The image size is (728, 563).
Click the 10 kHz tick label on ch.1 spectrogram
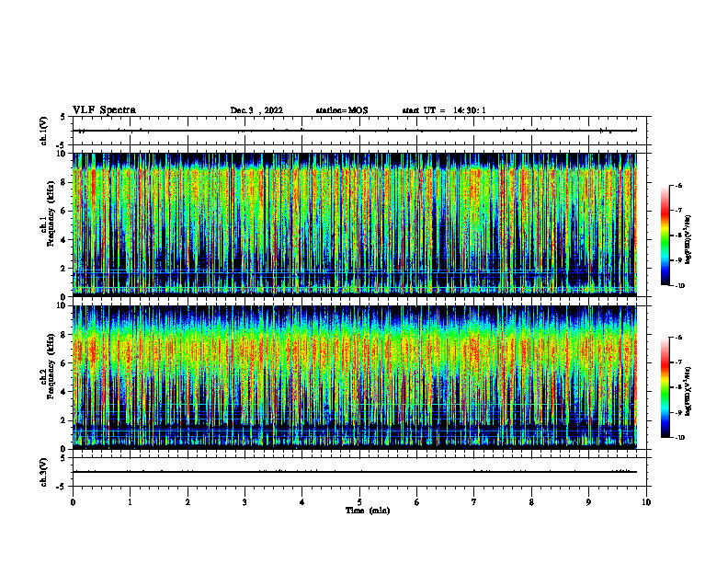62,154
